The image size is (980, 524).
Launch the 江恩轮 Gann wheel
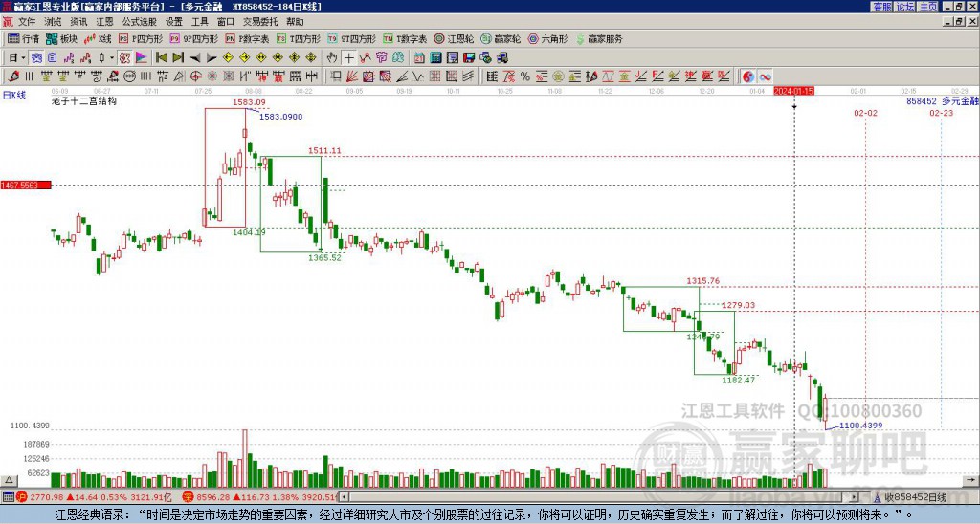click(455, 38)
